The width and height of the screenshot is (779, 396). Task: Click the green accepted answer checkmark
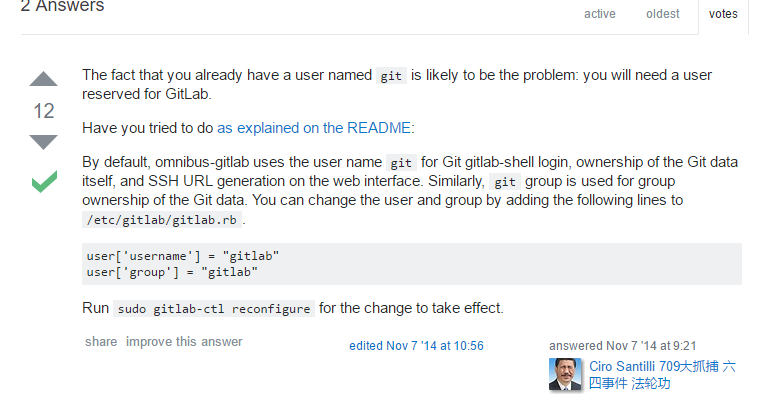tap(44, 181)
